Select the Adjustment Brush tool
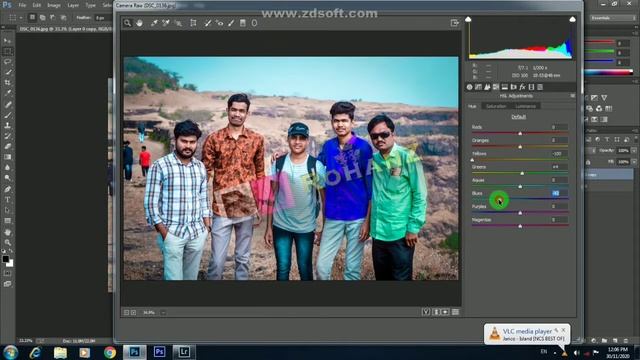 pyautogui.click(x=231, y=23)
